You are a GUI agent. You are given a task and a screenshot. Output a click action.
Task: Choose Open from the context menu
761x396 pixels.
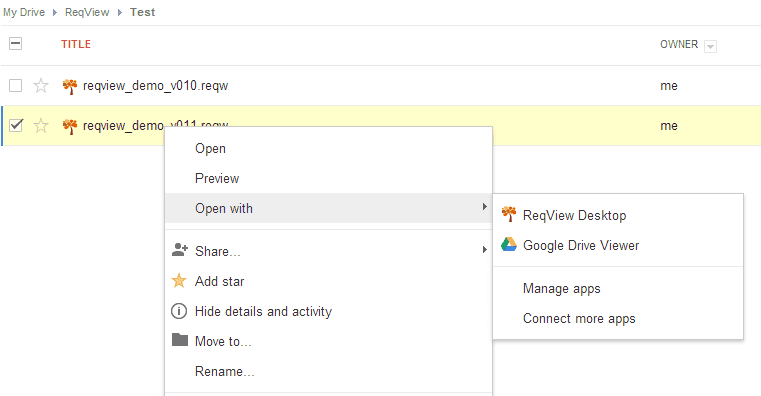pyautogui.click(x=329, y=148)
